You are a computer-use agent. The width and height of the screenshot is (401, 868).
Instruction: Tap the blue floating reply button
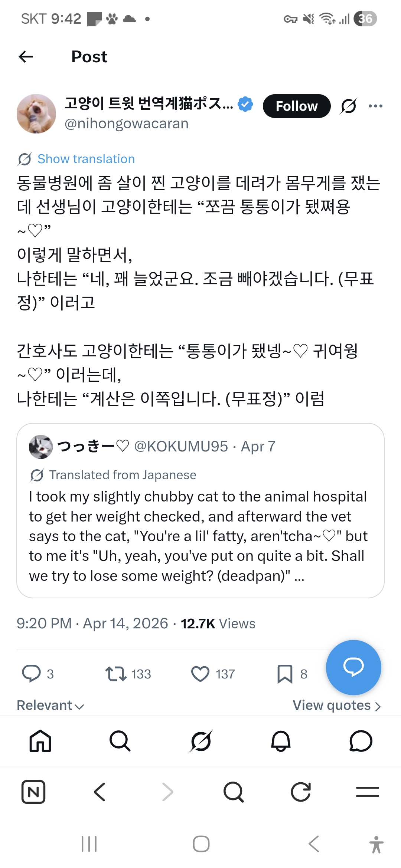click(x=353, y=667)
